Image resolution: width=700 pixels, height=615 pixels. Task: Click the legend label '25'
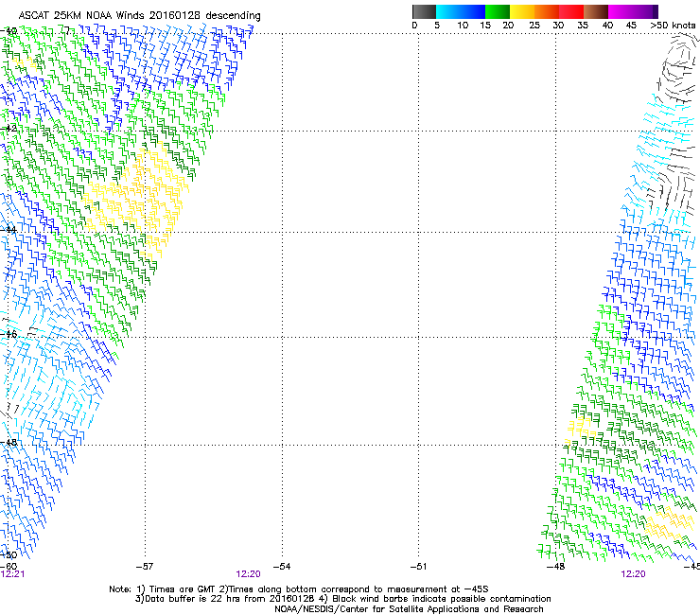[x=534, y=26]
